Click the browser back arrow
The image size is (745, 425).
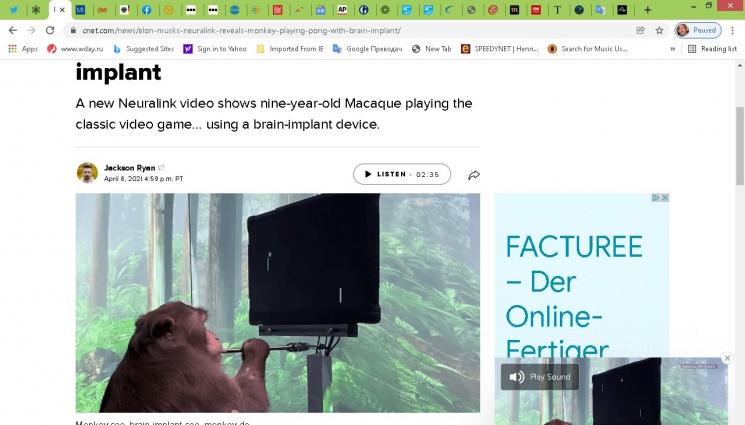[x=12, y=30]
